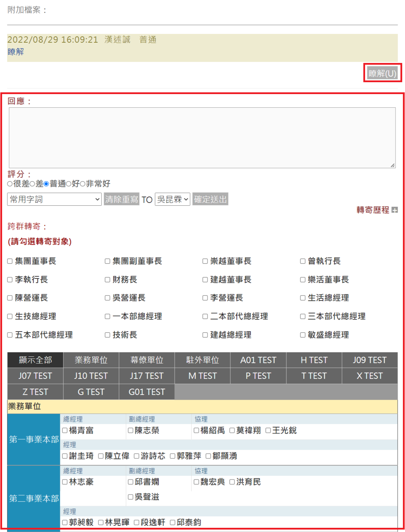Select the 很差 rating radio button
The height and width of the screenshot is (532, 405).
(x=10, y=184)
